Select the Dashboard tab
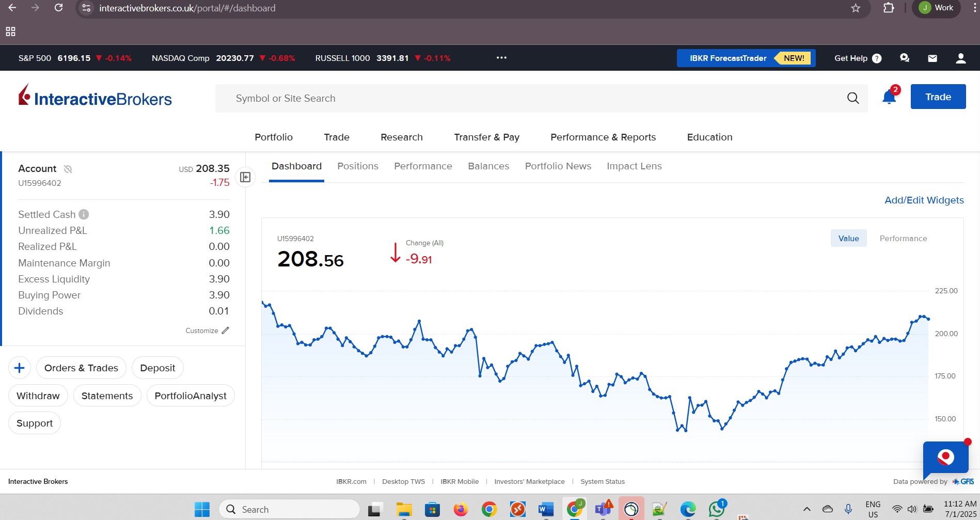Image resolution: width=980 pixels, height=520 pixels. 296,166
